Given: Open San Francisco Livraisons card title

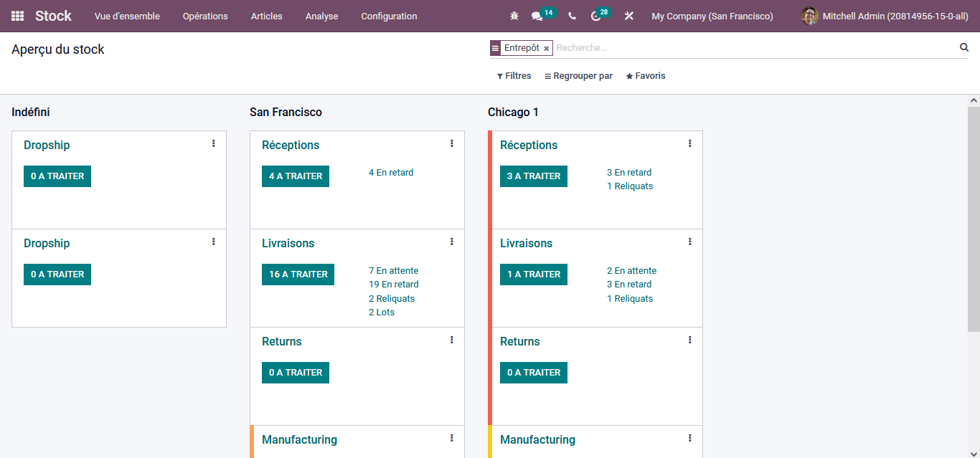Looking at the screenshot, I should point(288,244).
